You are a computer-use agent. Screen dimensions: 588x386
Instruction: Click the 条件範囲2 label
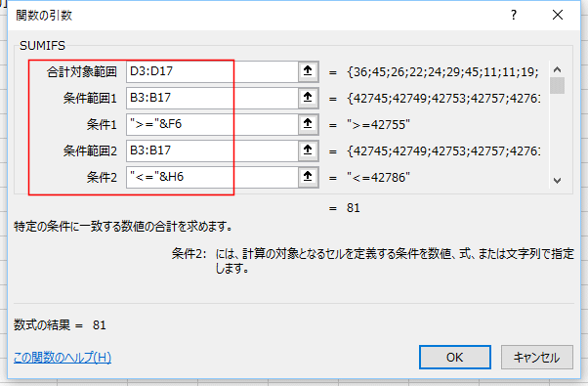(x=90, y=151)
